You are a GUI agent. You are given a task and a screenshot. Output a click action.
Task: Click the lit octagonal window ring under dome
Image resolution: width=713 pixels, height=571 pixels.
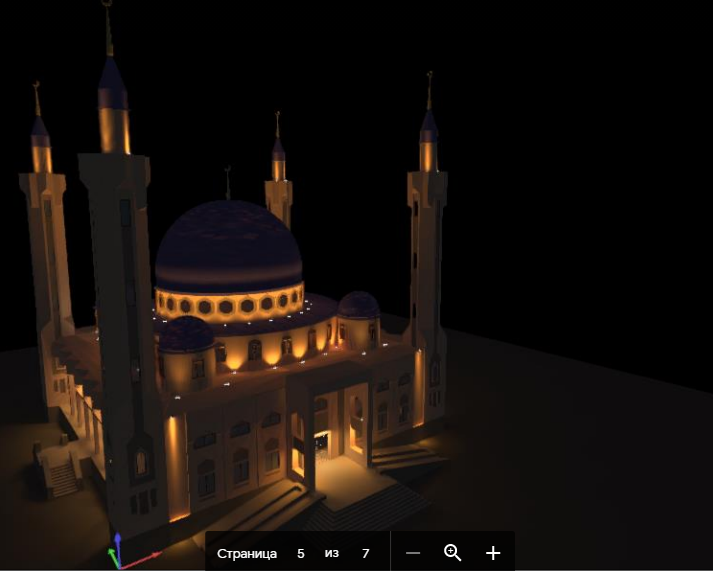230,304
